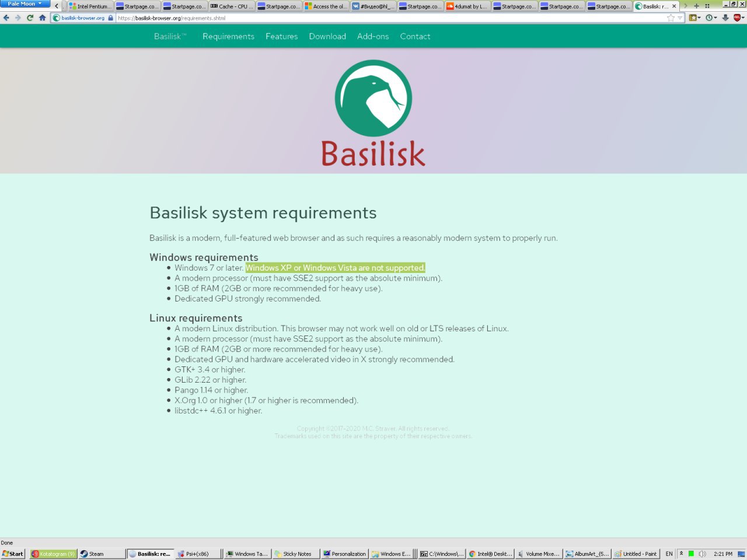Click the 'Linux requirements' heading

[196, 318]
